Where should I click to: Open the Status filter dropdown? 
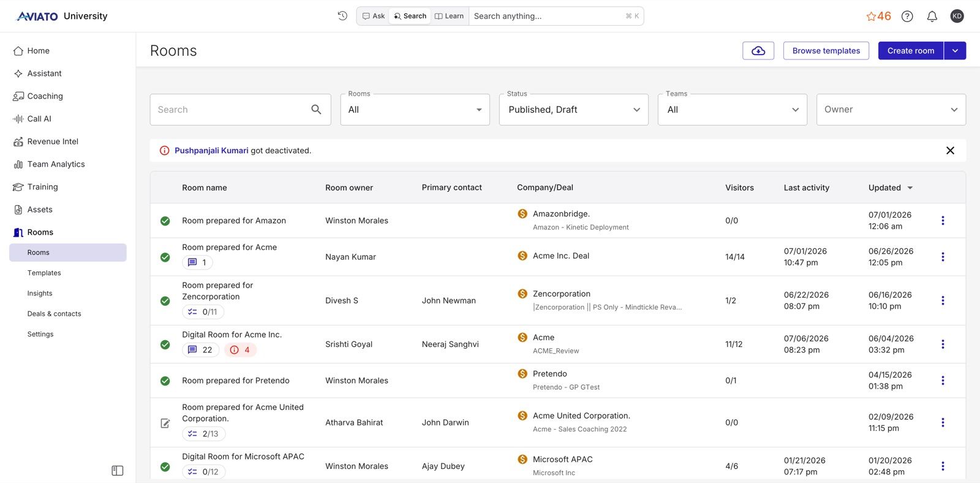pos(573,110)
